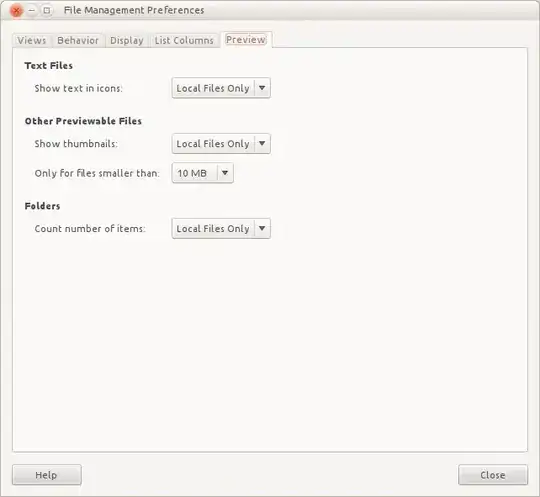Click the Show text in icons label
The image size is (540, 497).
(79, 89)
